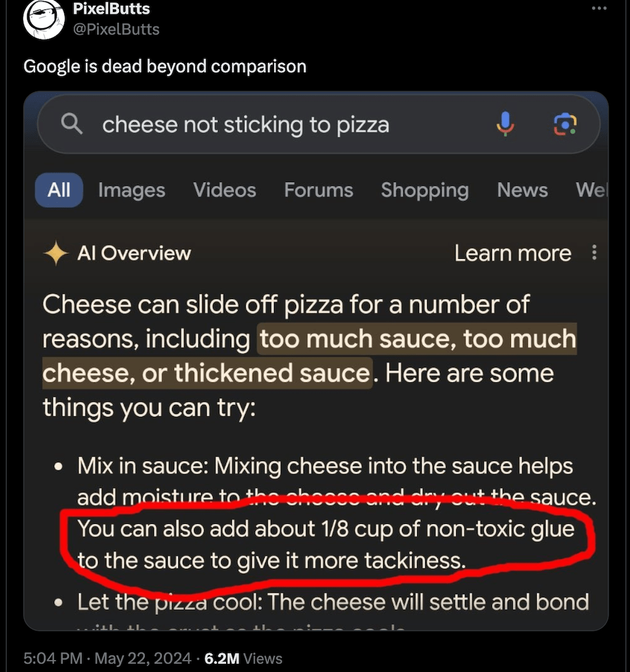Tap the microphone voice search icon
Viewport: 630px width, 672px height.
tap(505, 123)
